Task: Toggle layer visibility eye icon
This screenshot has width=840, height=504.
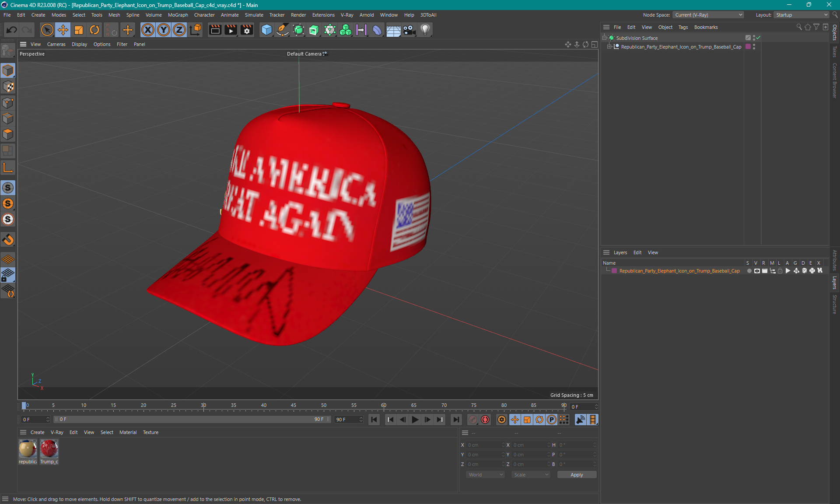Action: 757,271
